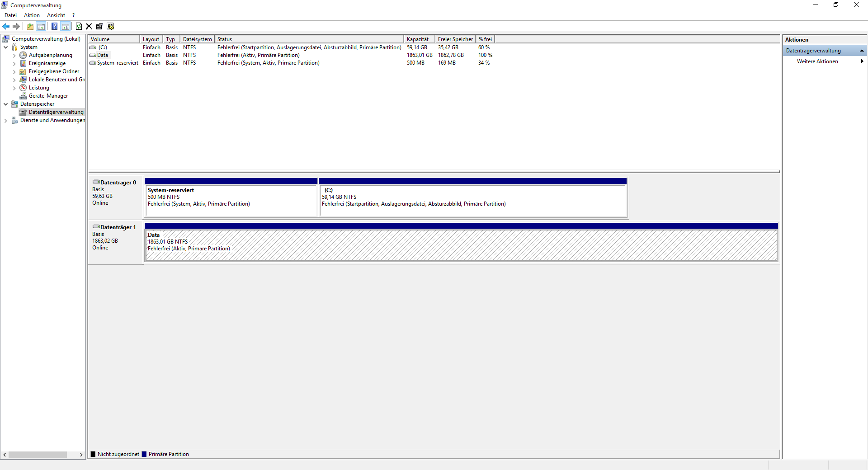Viewport: 868px width, 470px height.
Task: Open the Aktion menu
Action: pyautogui.click(x=32, y=15)
